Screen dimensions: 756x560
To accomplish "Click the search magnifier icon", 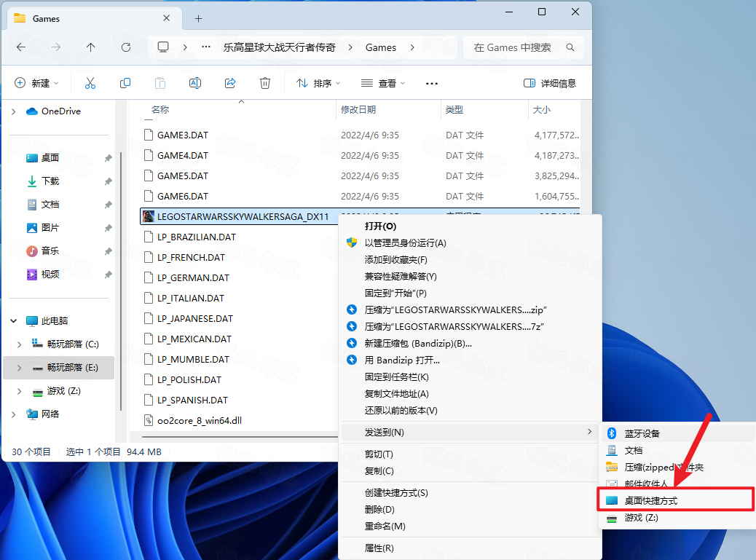I will click(570, 47).
